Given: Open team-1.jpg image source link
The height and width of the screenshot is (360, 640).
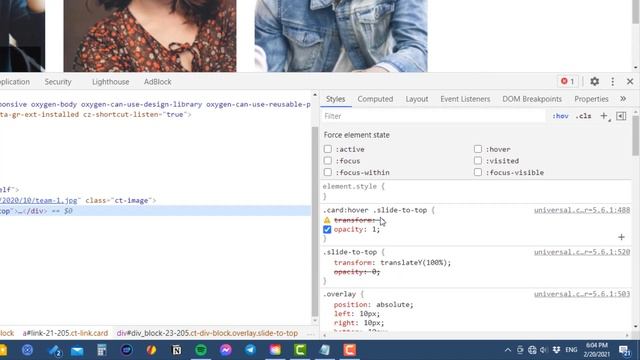Looking at the screenshot, I should pos(39,200).
